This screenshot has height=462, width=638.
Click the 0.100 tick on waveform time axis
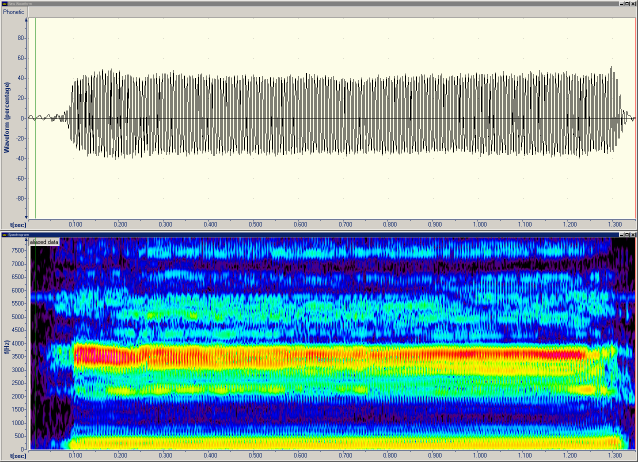(x=75, y=224)
